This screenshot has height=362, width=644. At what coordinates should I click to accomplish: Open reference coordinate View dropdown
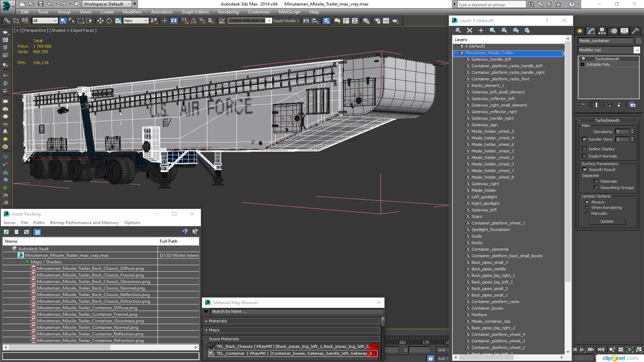[x=136, y=21]
